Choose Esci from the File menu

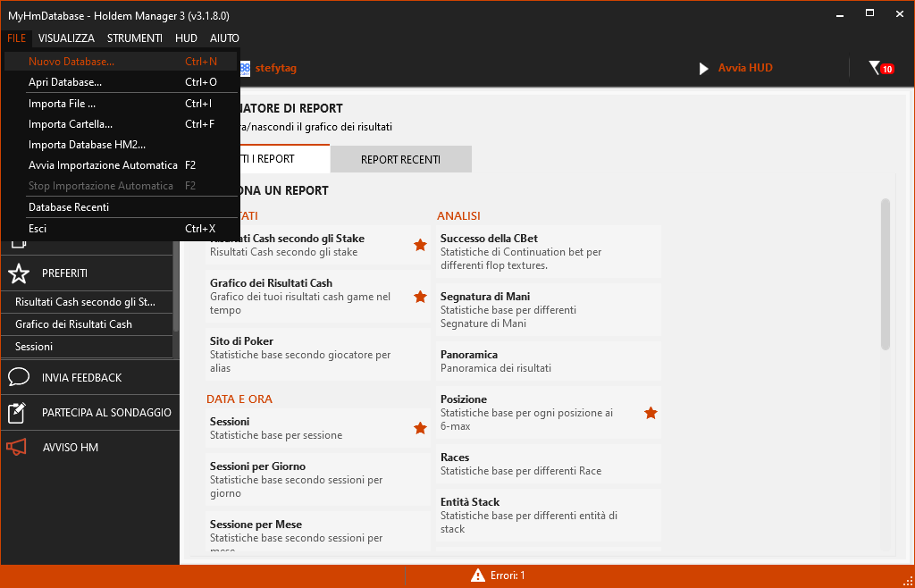tap(121, 229)
